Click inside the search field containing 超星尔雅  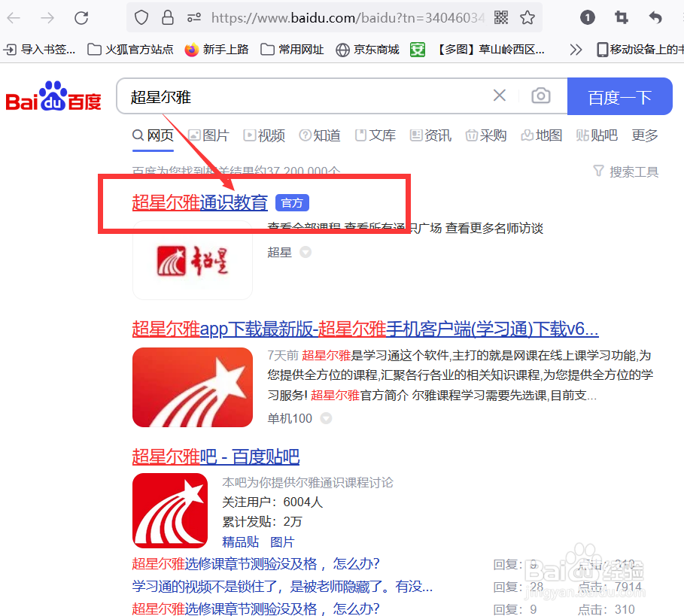(x=306, y=96)
